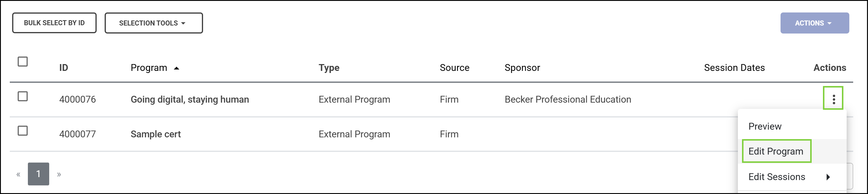Viewport: 868px width, 194px height.
Task: Click the Bulk Select By ID button
Action: 54,23
